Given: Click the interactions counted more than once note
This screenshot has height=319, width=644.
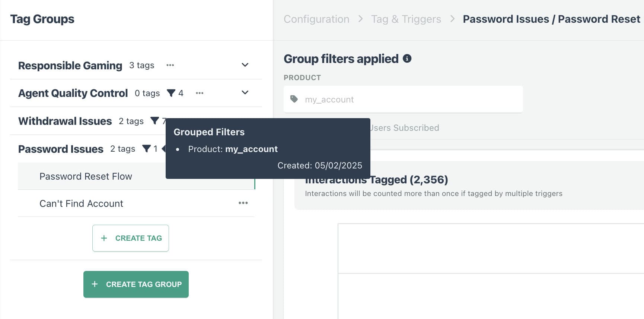Looking at the screenshot, I should 434,193.
